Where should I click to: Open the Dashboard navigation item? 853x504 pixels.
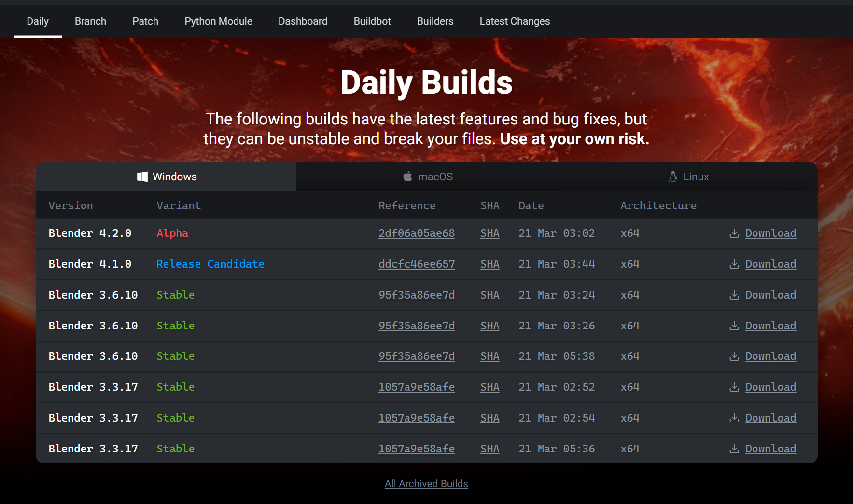[303, 21]
